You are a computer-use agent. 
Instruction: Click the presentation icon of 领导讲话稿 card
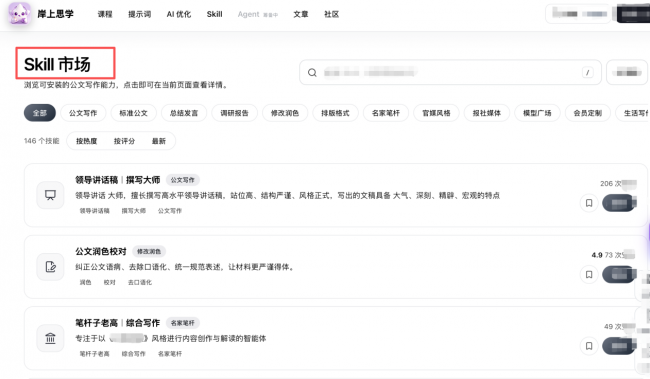(50, 195)
